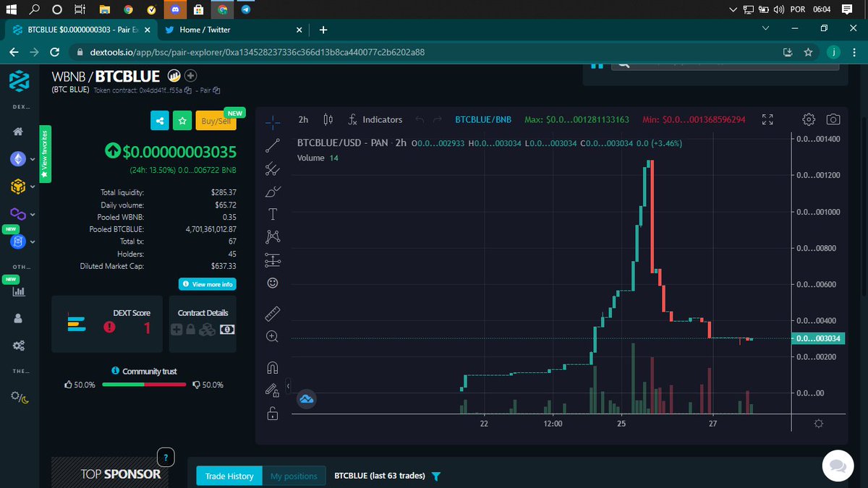Open the sponsor help question mark

166,457
